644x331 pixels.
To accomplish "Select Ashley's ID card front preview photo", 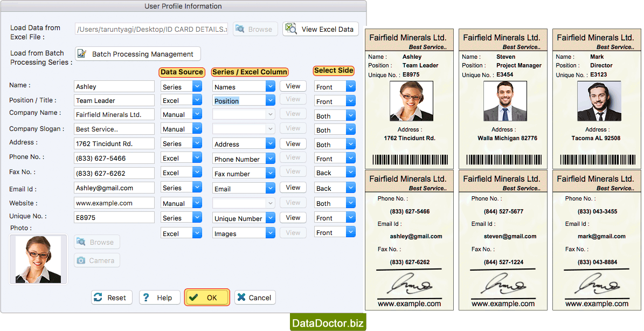I will 411,101.
